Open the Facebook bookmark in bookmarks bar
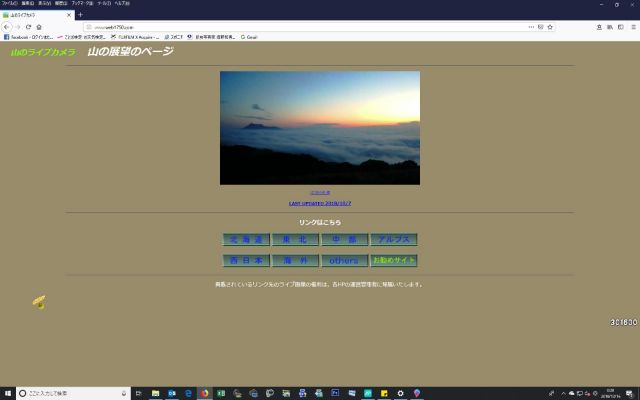The height and width of the screenshot is (400, 640). pyautogui.click(x=28, y=37)
